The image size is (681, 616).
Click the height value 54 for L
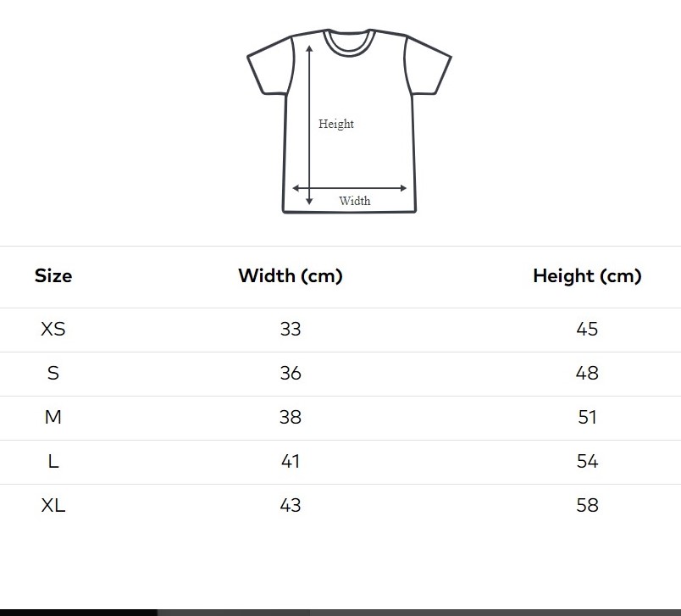tap(587, 461)
